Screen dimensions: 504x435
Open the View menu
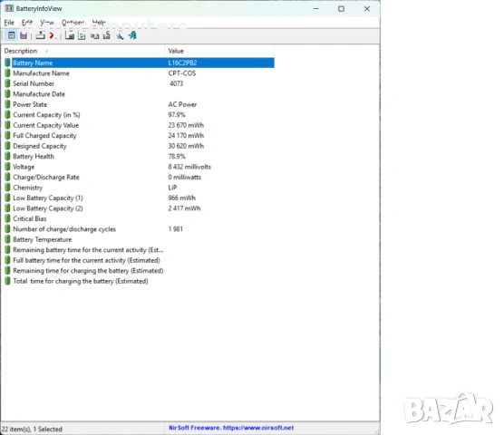pyautogui.click(x=47, y=23)
